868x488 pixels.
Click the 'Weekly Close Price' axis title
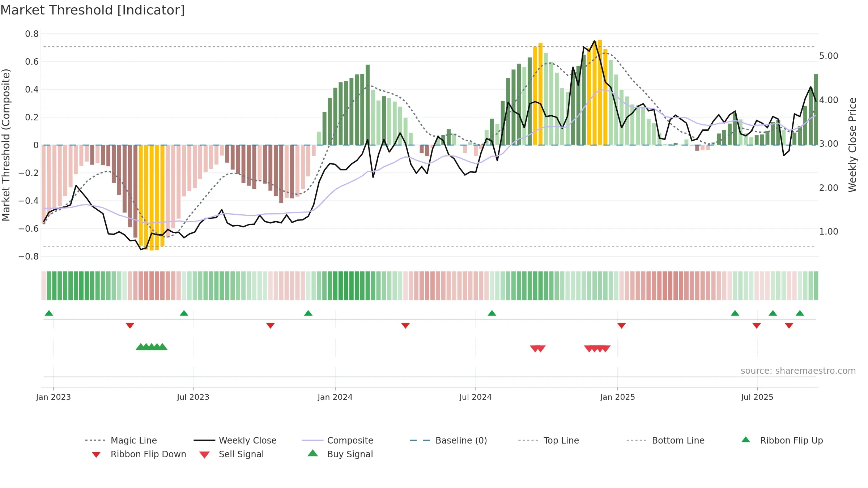pos(852,145)
